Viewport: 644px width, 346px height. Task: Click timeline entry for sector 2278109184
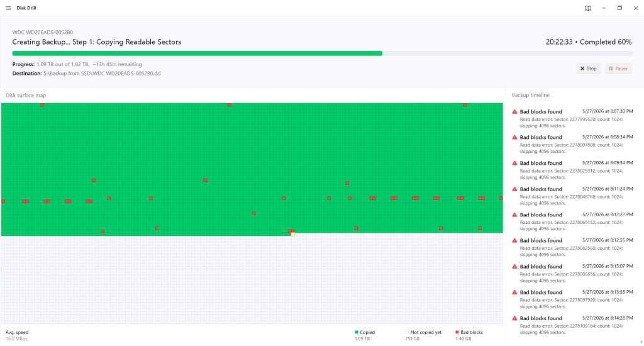(572, 325)
